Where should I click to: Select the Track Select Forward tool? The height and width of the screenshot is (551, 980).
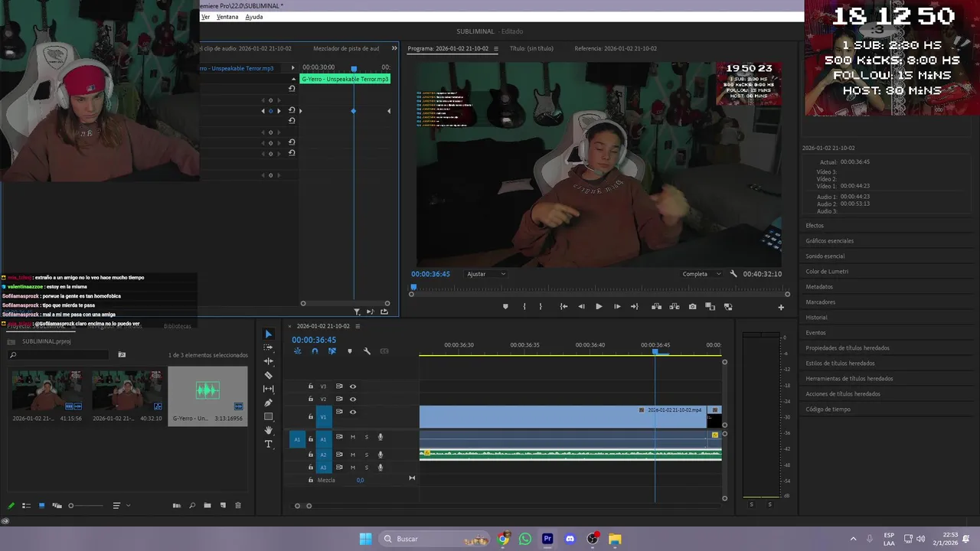click(x=268, y=347)
